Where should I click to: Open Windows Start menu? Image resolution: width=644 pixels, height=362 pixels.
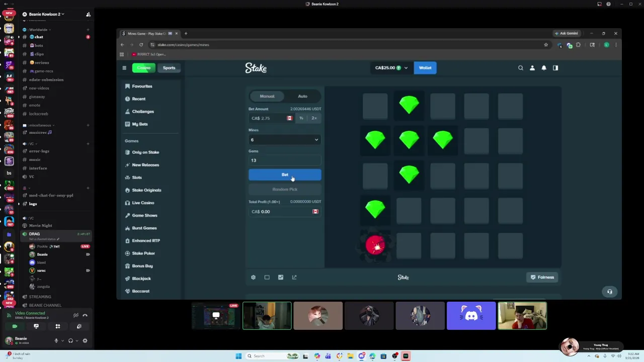pos(238,356)
